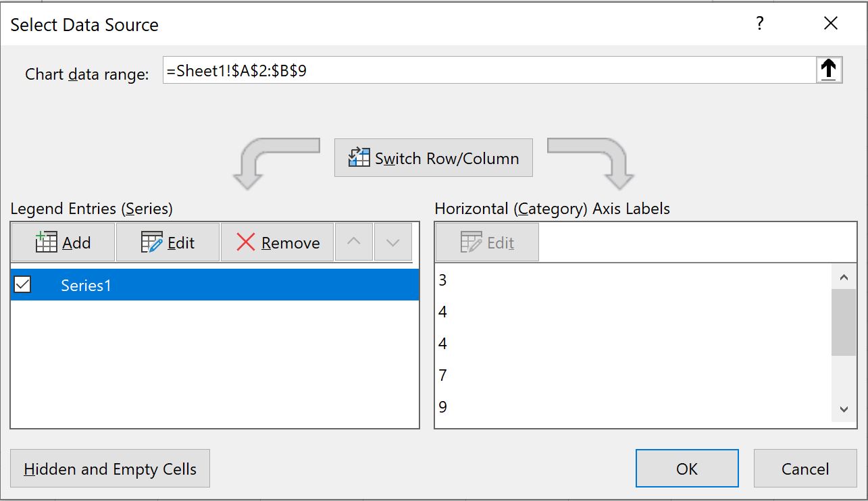The height and width of the screenshot is (501, 868).
Task: Click the disabled axis labels Edit button
Action: point(487,243)
